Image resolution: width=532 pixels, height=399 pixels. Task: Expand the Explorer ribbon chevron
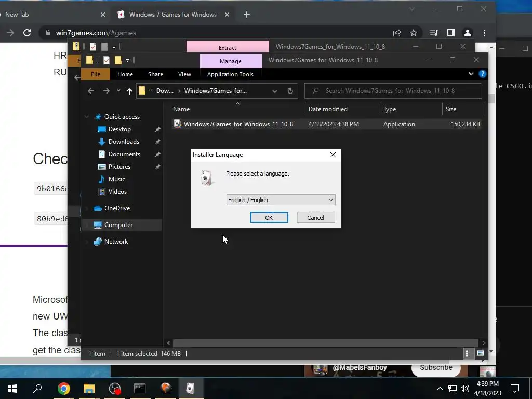tap(471, 74)
